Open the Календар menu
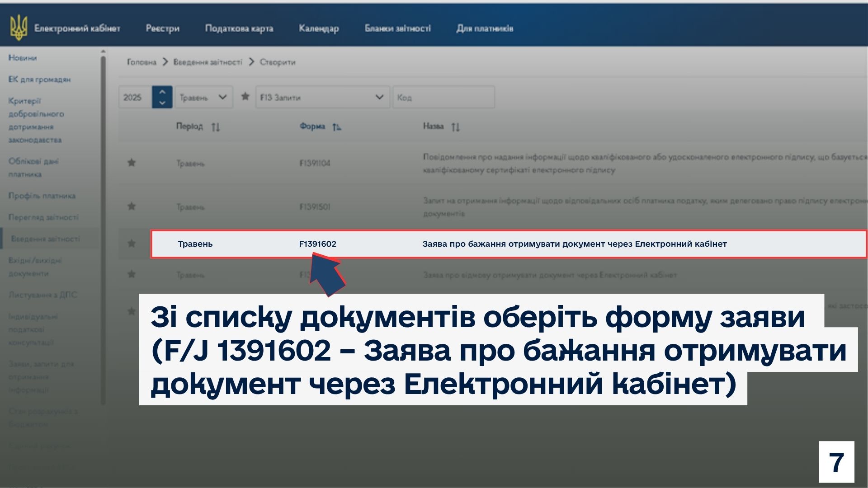 point(319,28)
